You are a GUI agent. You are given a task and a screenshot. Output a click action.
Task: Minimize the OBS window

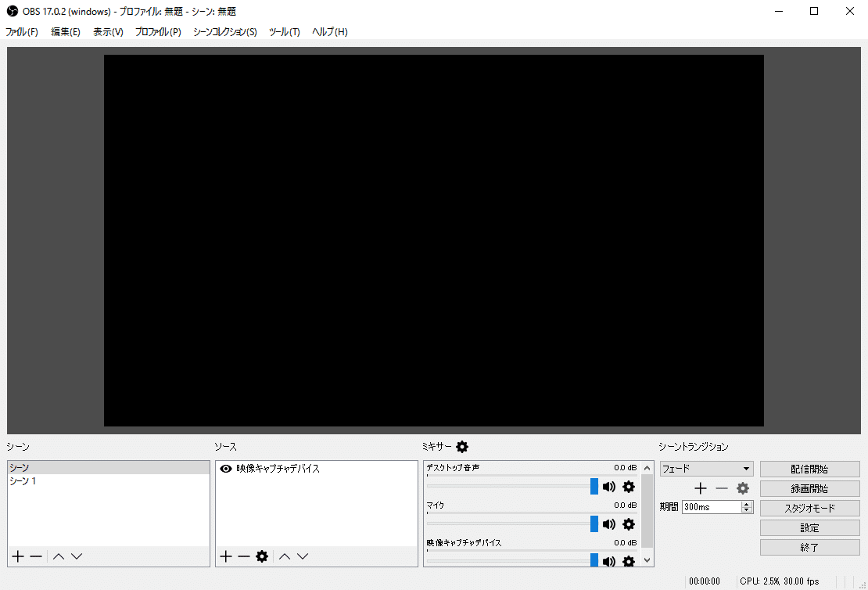779,11
